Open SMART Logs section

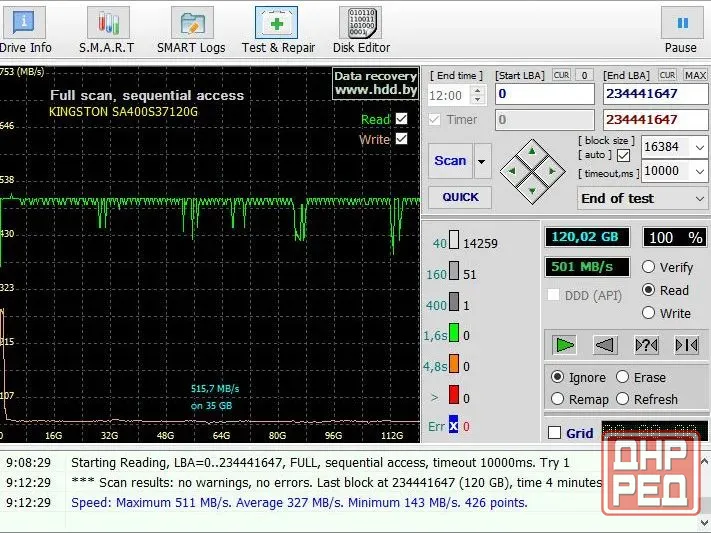191,29
